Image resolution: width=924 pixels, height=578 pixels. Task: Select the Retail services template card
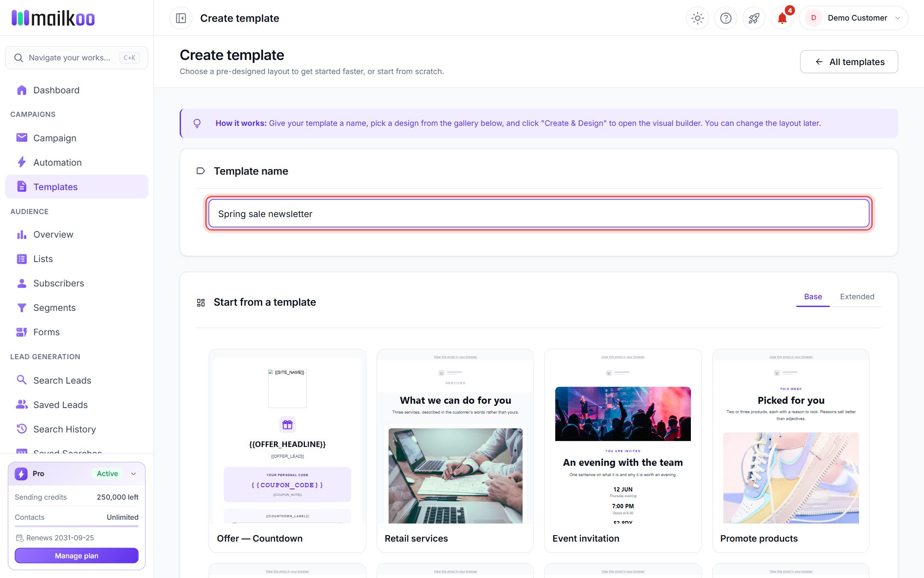pyautogui.click(x=455, y=451)
